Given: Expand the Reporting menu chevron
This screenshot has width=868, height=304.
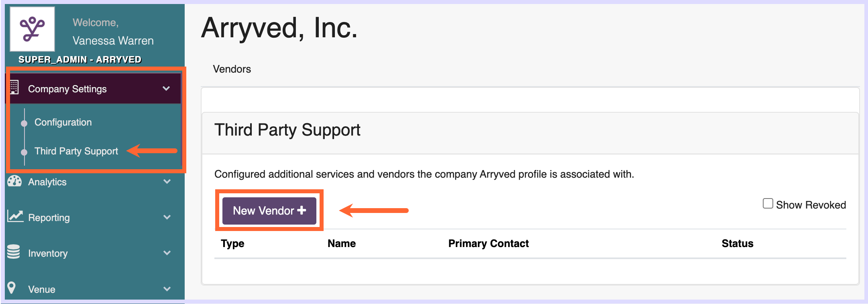Looking at the screenshot, I should (167, 217).
